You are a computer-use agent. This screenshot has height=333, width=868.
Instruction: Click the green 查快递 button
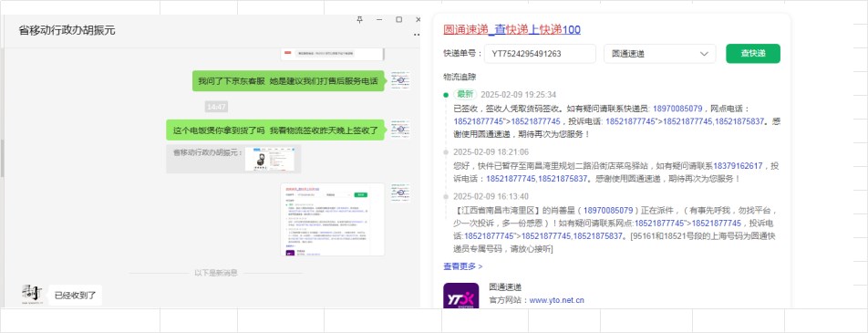[753, 54]
